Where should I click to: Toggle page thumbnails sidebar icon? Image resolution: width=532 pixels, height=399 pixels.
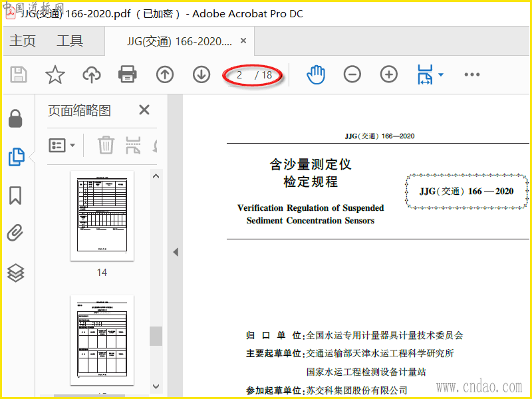[16, 157]
